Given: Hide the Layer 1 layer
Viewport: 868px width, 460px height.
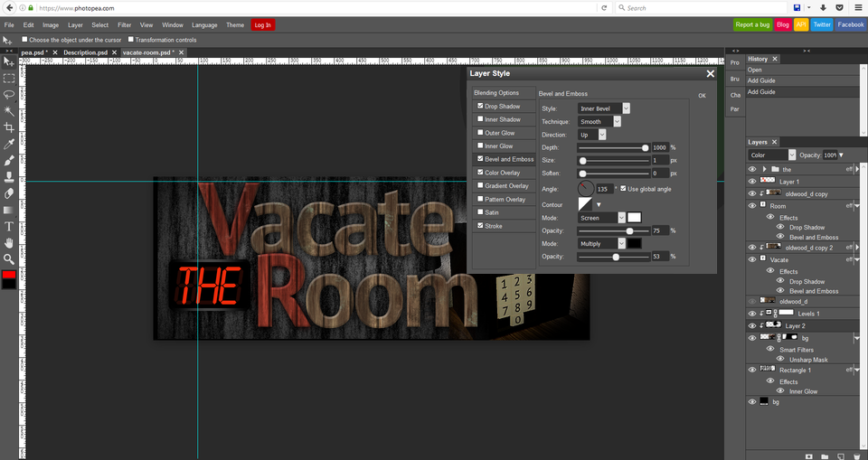Looking at the screenshot, I should [752, 181].
